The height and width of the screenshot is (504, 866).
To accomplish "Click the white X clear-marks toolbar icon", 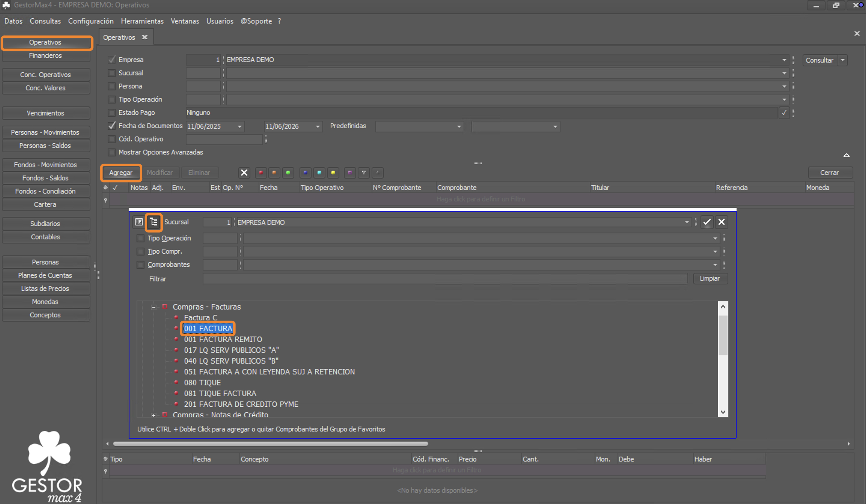I will (244, 173).
